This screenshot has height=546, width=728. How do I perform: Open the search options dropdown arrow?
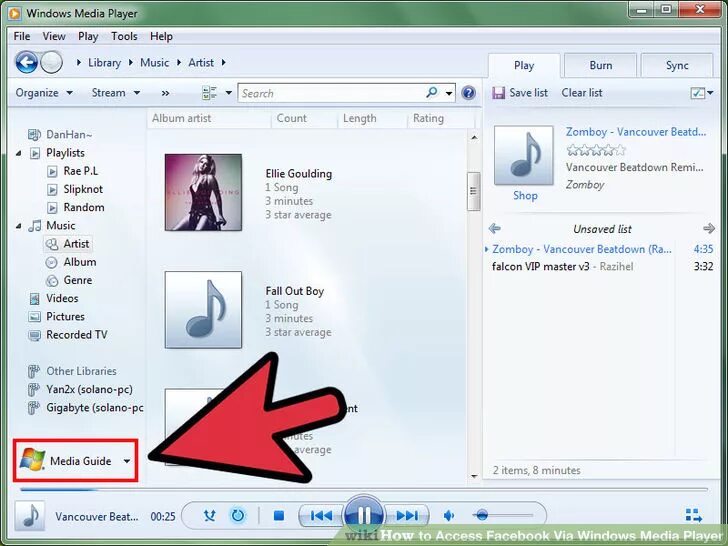pyautogui.click(x=448, y=93)
